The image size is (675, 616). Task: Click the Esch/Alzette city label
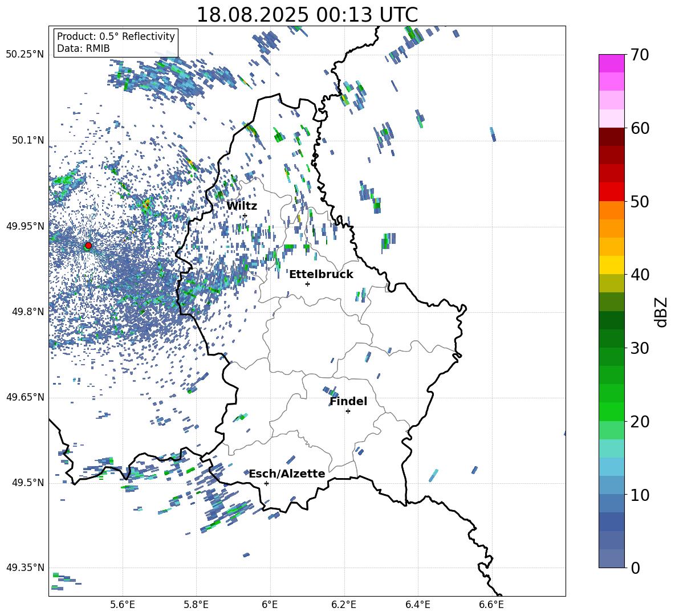(x=287, y=474)
